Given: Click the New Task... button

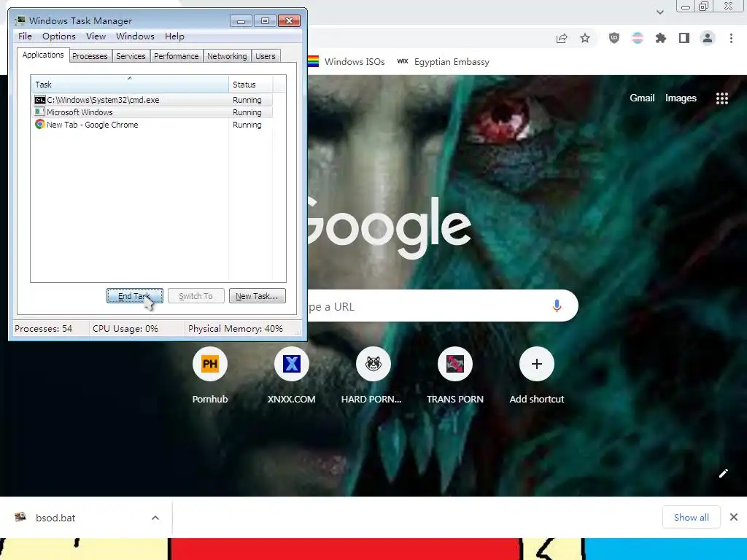Looking at the screenshot, I should (258, 296).
